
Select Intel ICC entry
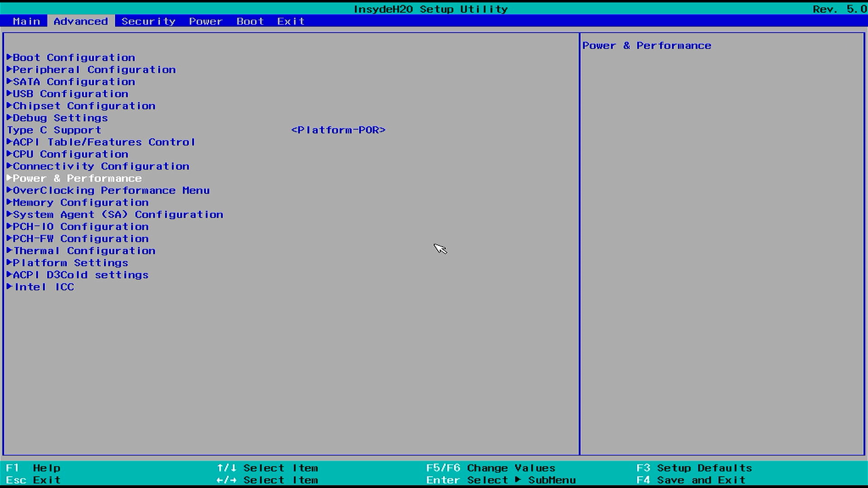tap(44, 287)
